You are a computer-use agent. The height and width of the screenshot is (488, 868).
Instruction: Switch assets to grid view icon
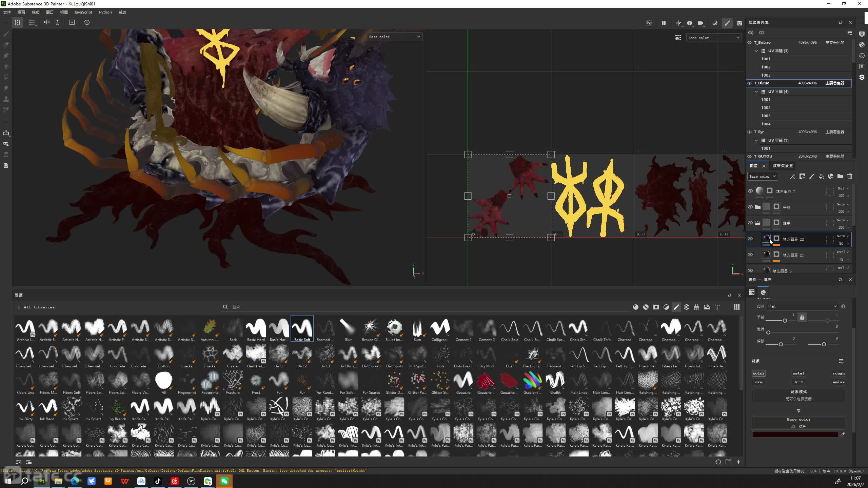click(737, 307)
